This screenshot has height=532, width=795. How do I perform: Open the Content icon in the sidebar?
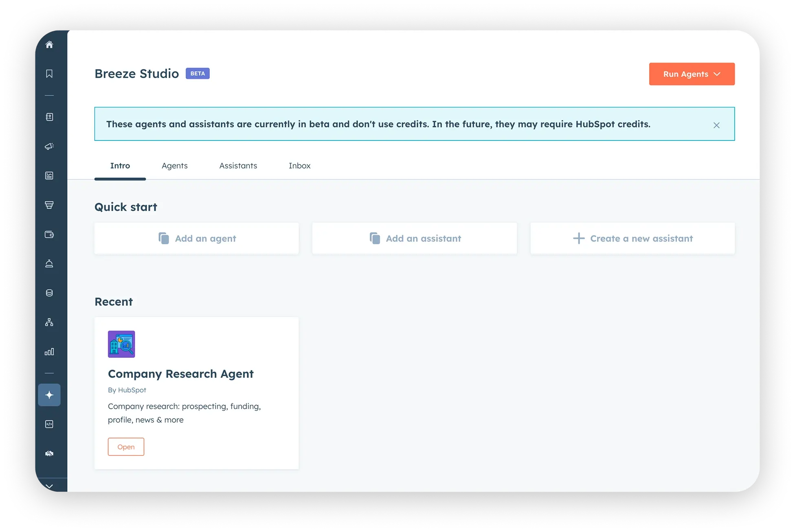(49, 175)
